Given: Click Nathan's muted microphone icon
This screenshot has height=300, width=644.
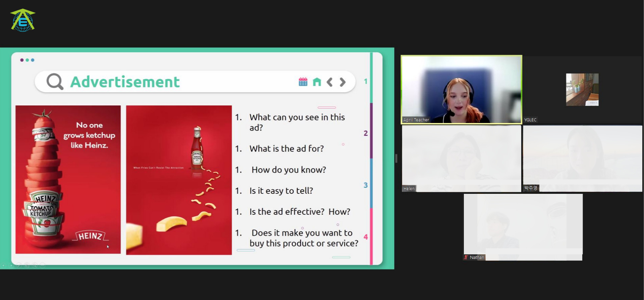Looking at the screenshot, I should click(466, 257).
